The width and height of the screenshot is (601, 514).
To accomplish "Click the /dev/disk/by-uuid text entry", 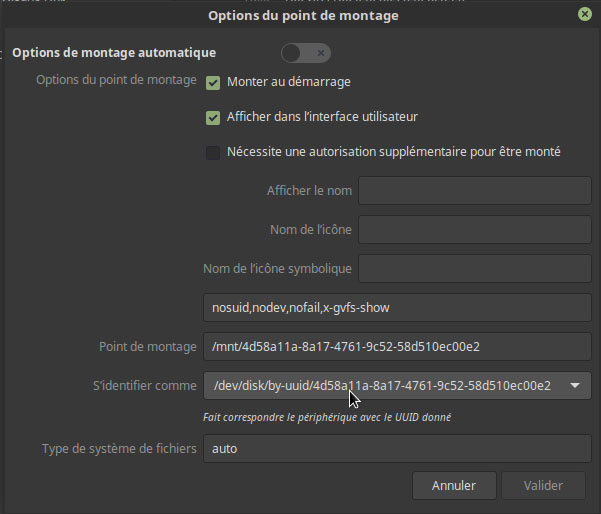I will pos(382,386).
